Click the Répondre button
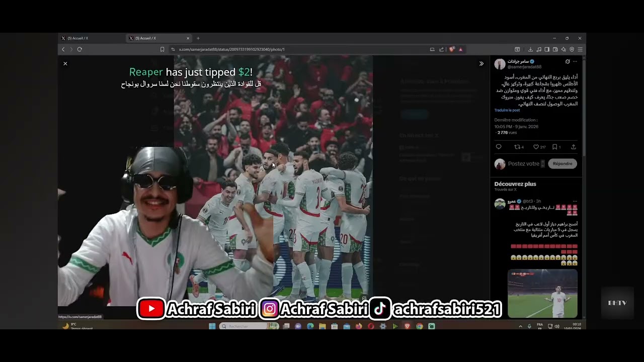 (x=562, y=164)
